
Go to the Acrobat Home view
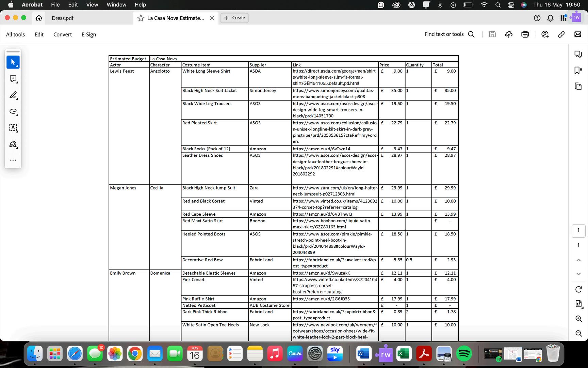[x=39, y=18]
